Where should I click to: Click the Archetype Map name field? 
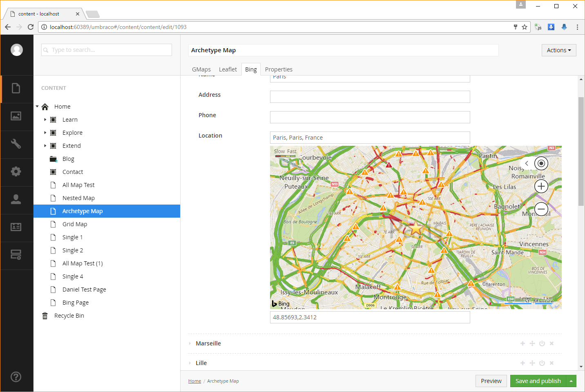click(x=344, y=50)
